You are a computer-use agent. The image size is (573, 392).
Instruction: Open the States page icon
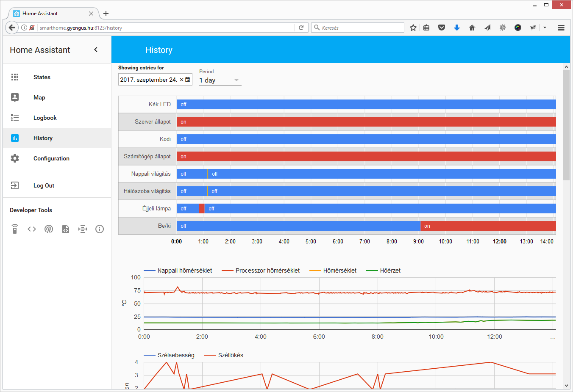pos(15,77)
